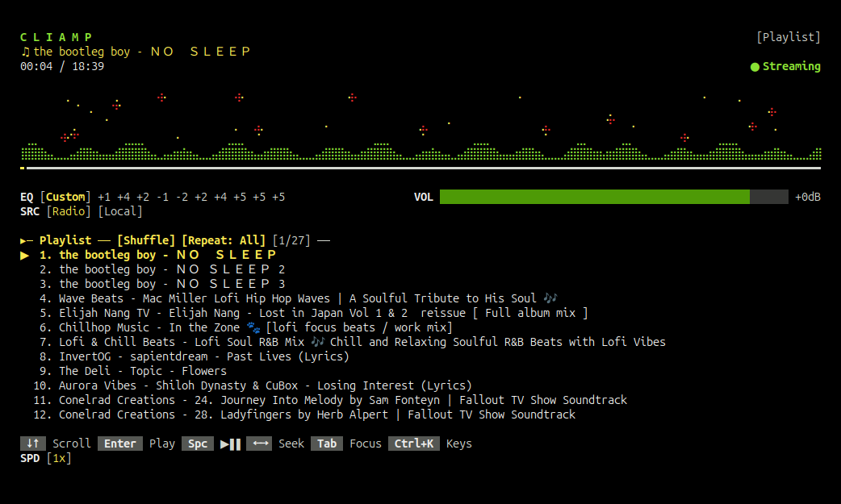Select track 3 NO SLEEP 3

(162, 284)
